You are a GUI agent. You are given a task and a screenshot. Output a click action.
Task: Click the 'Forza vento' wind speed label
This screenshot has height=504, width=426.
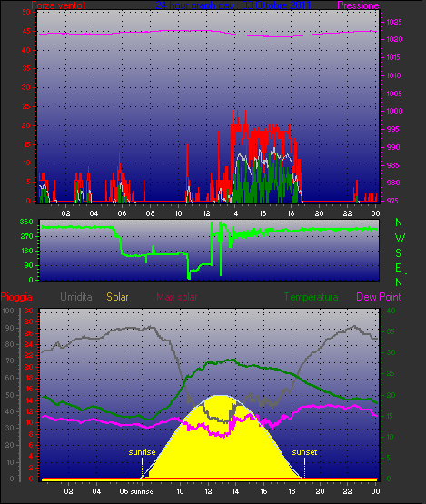(58, 5)
